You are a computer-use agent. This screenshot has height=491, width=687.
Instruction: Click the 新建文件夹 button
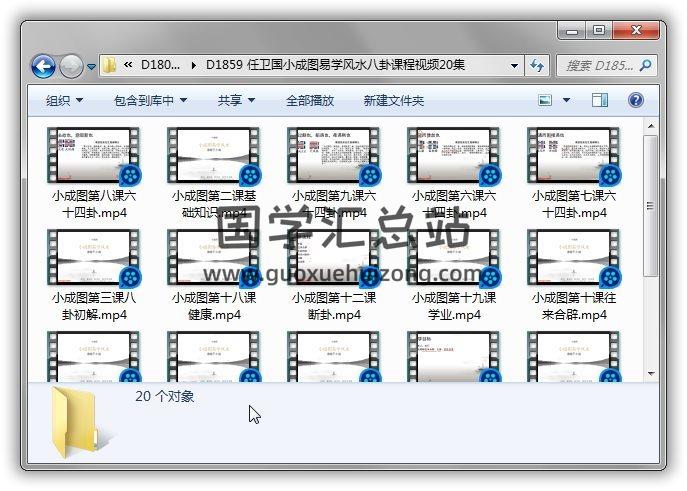[393, 100]
